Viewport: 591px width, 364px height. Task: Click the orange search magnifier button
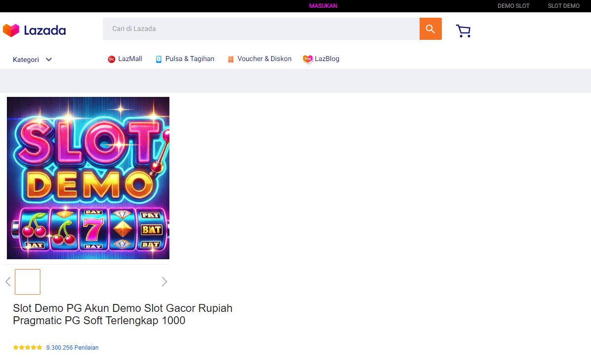[430, 29]
